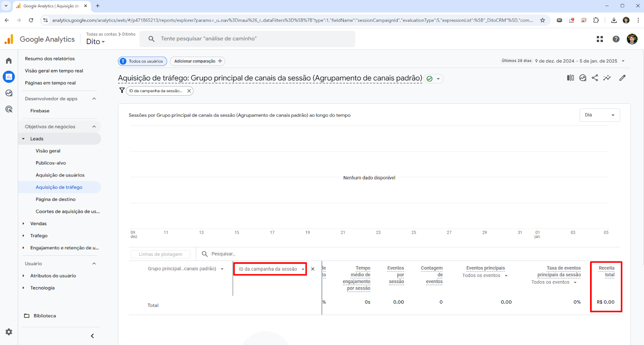Image resolution: width=644 pixels, height=345 pixels.
Task: Sort by Contagem de eventos column
Action: pos(432,275)
